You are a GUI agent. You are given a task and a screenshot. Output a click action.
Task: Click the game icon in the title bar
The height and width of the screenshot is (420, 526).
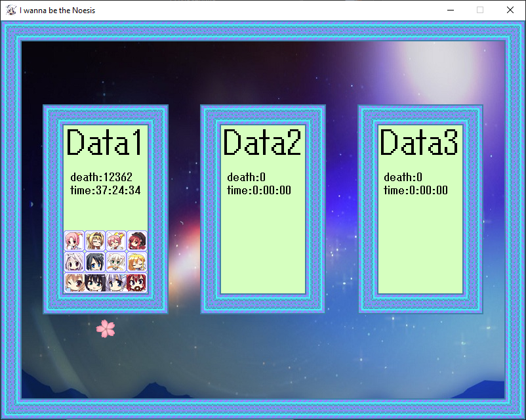11,10
